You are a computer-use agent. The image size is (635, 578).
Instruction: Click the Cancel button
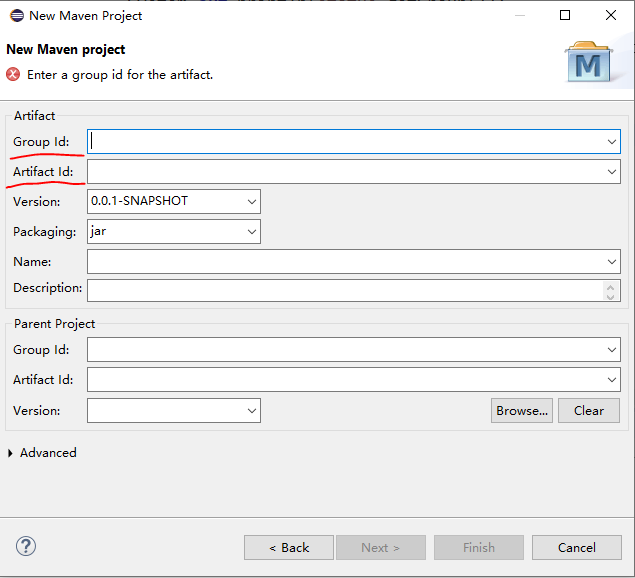click(x=577, y=548)
